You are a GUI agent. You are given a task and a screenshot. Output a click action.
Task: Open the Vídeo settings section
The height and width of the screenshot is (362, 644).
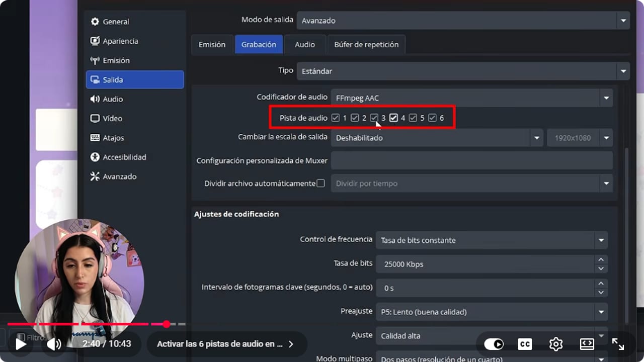[x=135, y=118]
